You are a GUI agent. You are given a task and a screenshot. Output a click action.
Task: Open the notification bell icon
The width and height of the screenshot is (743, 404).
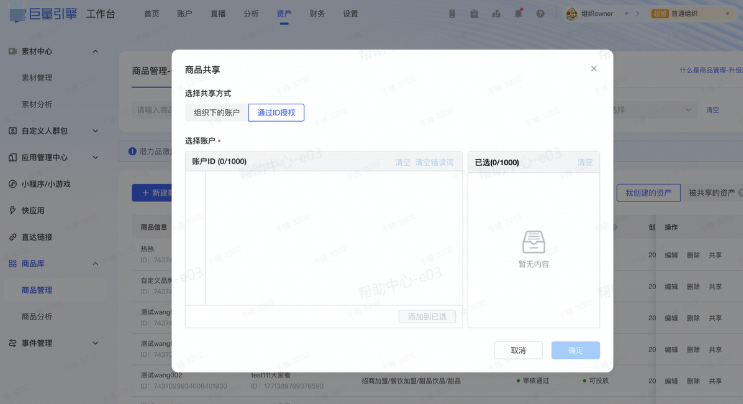coord(518,13)
